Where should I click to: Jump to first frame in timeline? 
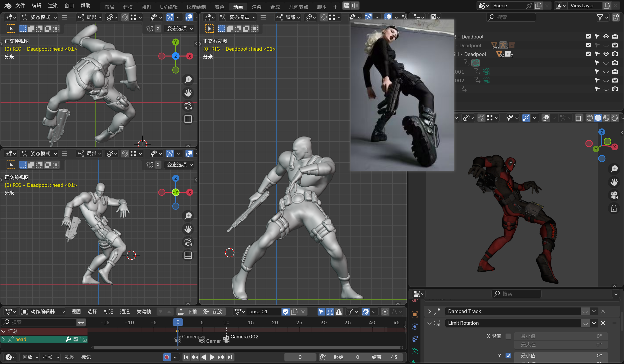tap(186, 357)
